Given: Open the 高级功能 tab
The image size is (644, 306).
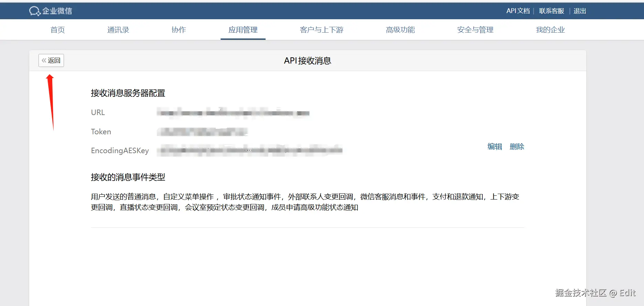Looking at the screenshot, I should point(400,30).
